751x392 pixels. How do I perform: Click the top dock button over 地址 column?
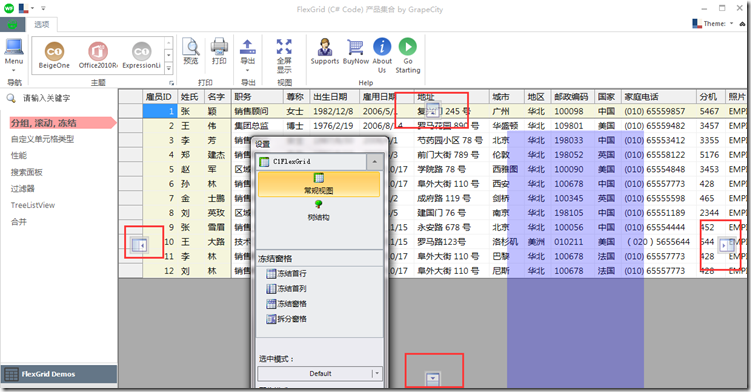[432, 110]
